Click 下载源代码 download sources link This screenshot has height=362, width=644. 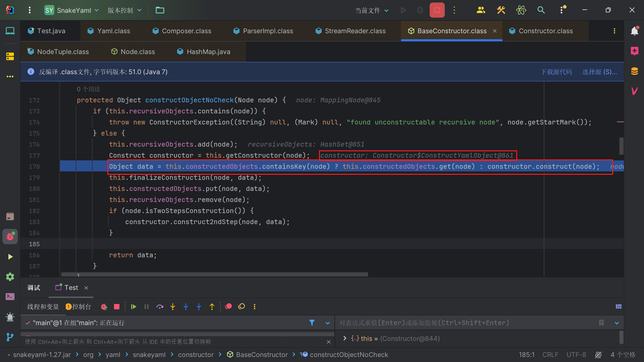(x=556, y=72)
